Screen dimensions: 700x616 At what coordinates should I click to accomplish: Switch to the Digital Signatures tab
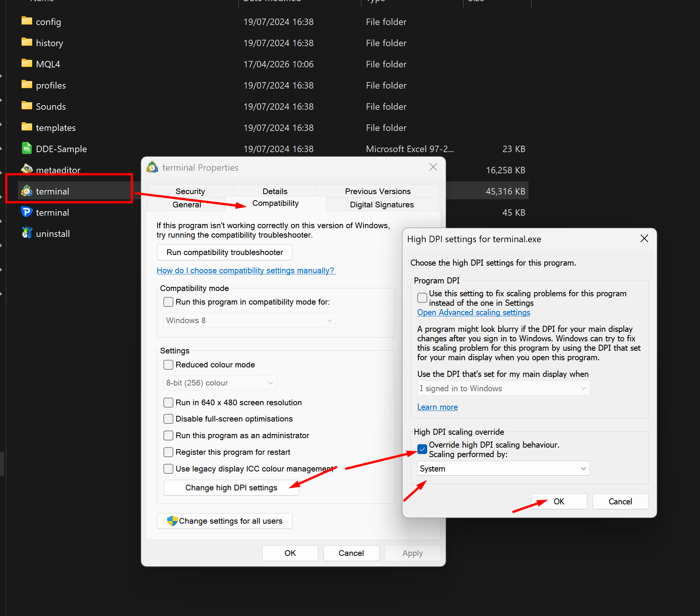tap(382, 205)
